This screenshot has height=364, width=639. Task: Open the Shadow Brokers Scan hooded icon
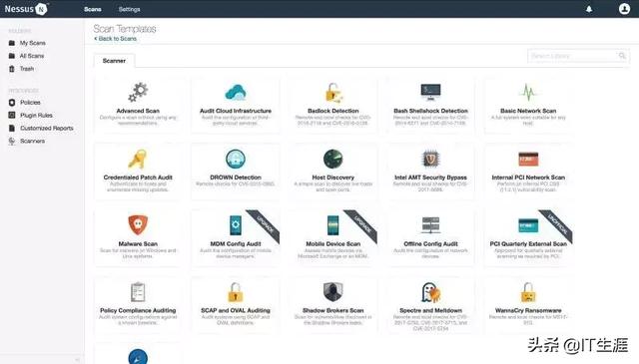(332, 292)
